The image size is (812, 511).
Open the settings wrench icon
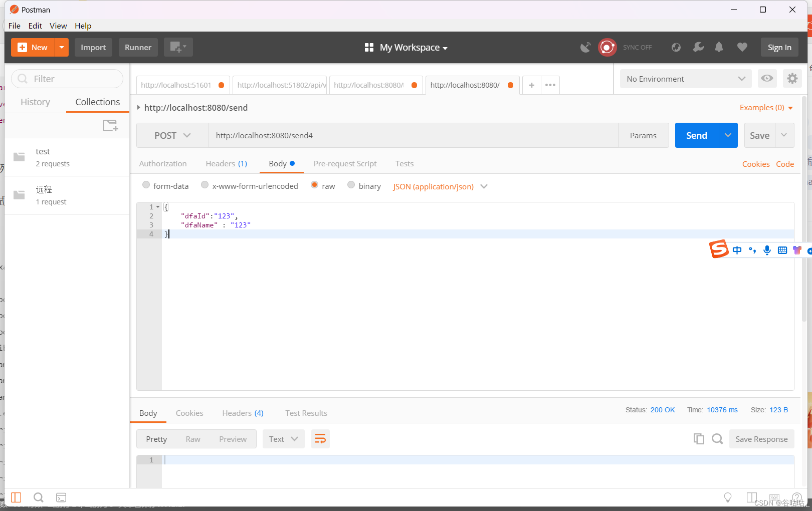click(x=698, y=47)
